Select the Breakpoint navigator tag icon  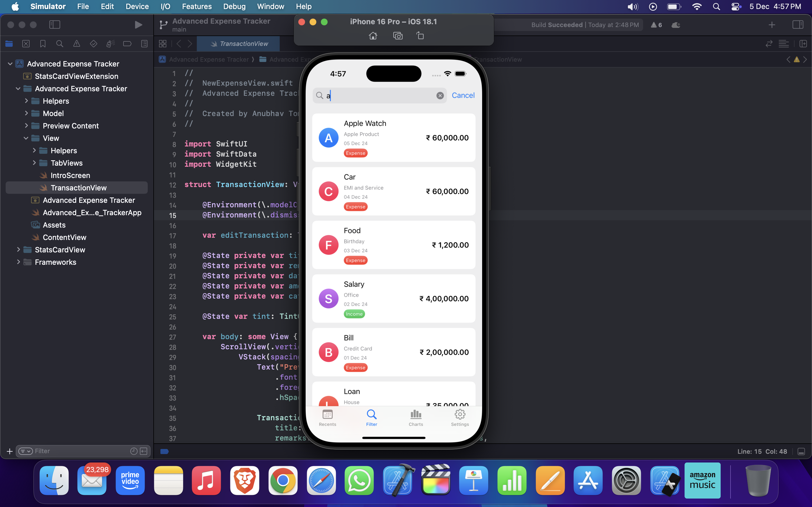tap(127, 44)
